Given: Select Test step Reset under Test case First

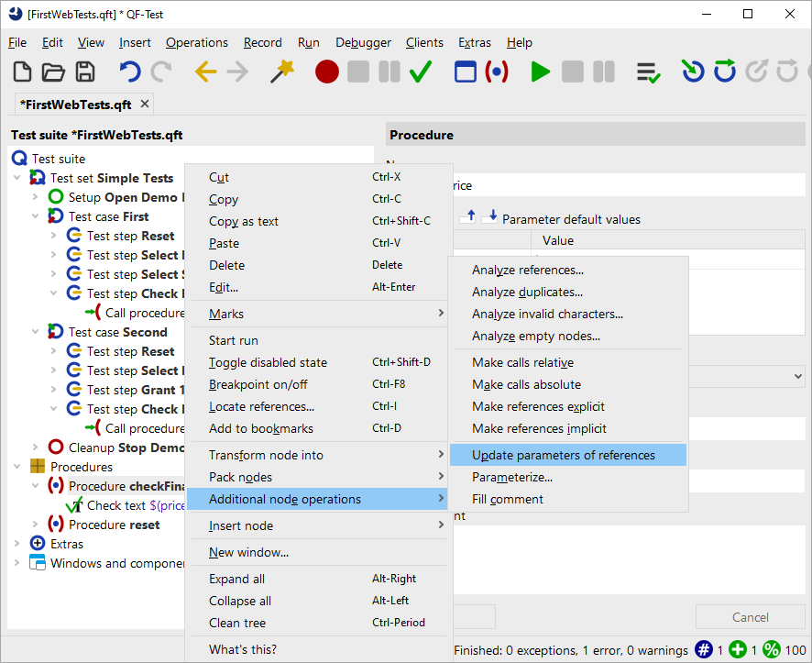Looking at the screenshot, I should click(x=130, y=236).
